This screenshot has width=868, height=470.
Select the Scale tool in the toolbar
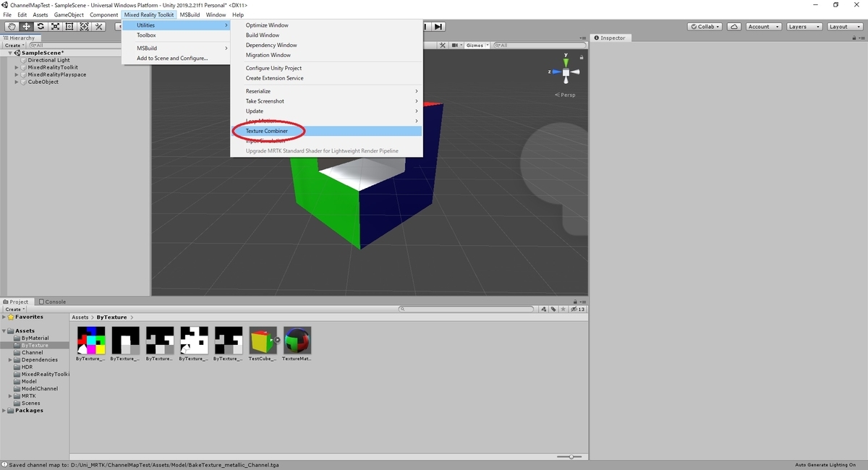tap(55, 27)
